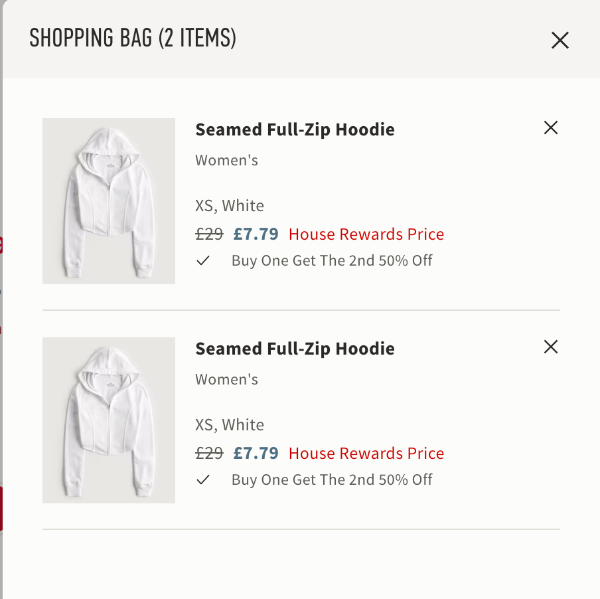
Task: Click the first item's House Rewards Price label
Action: 366,234
